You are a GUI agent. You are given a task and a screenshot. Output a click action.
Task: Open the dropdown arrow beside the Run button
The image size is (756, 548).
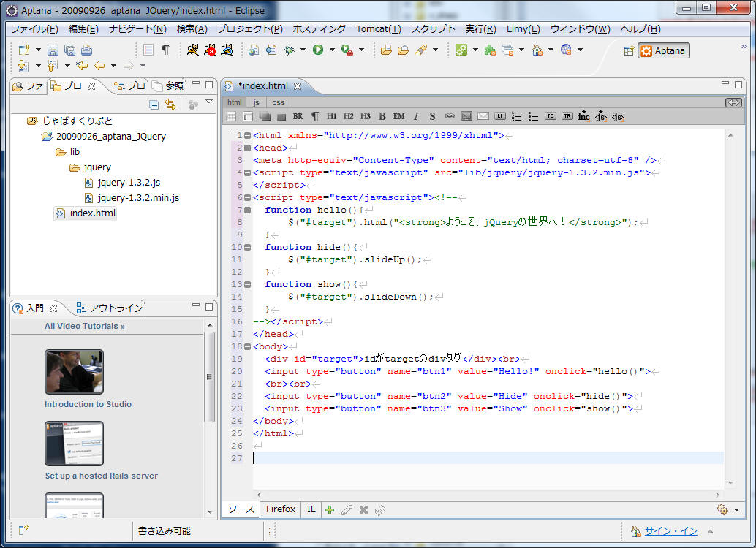[x=331, y=50]
